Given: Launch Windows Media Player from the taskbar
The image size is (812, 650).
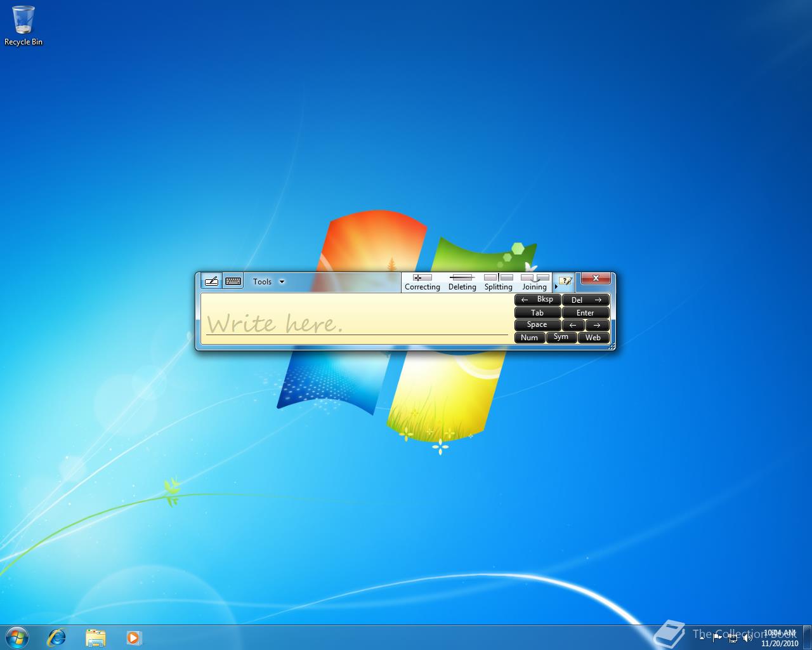Looking at the screenshot, I should click(x=133, y=637).
